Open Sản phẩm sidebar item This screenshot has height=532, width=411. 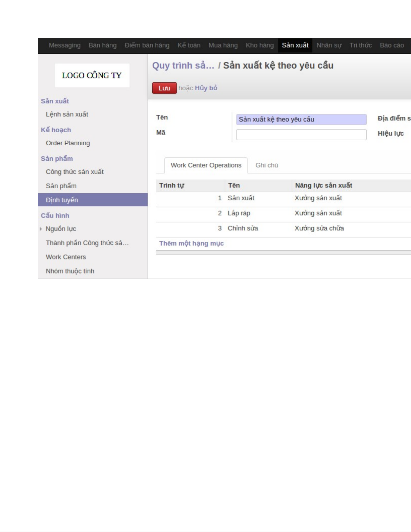click(x=61, y=186)
